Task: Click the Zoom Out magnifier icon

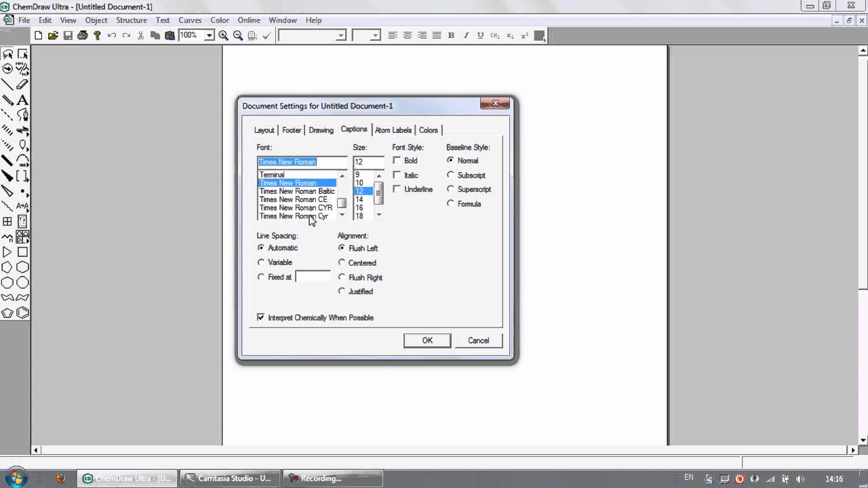Action: 238,35
